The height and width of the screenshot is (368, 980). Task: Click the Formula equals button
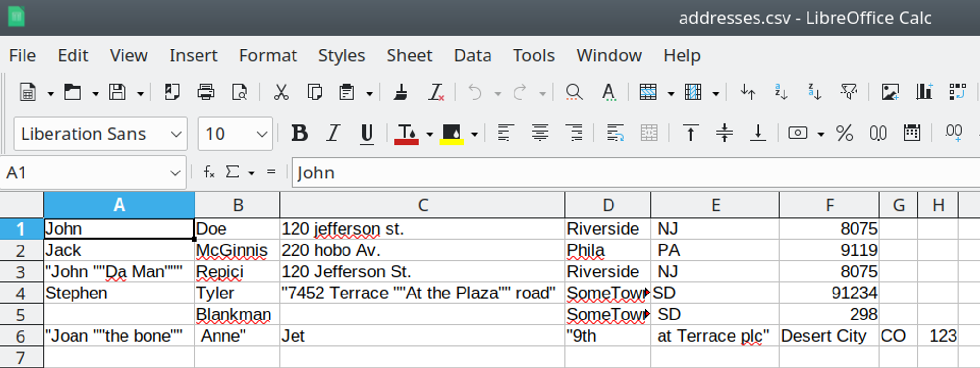click(x=271, y=172)
